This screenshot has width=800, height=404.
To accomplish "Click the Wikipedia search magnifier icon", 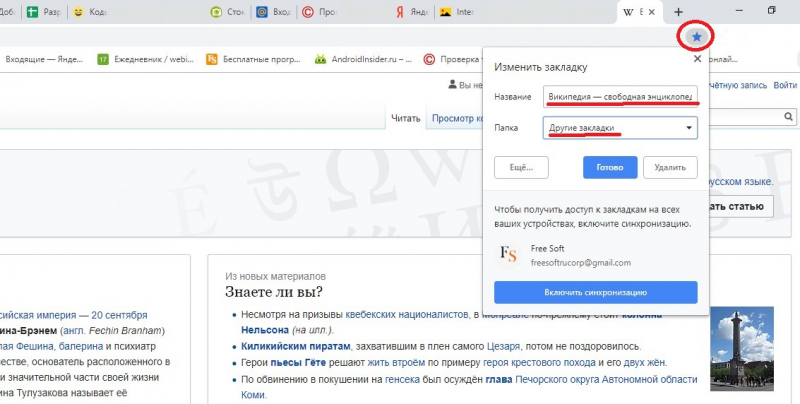I will click(x=789, y=117).
